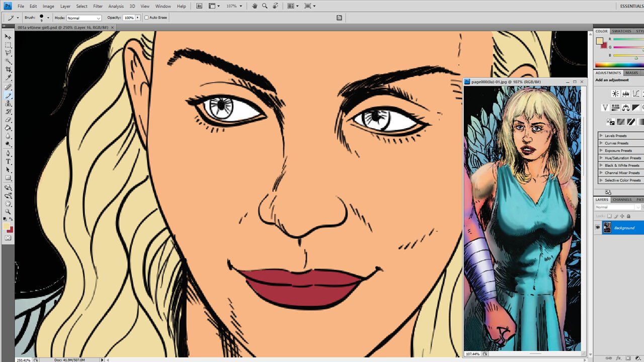Select the Rectangle shape tool
This screenshot has height=362, width=644.
coord(8,178)
